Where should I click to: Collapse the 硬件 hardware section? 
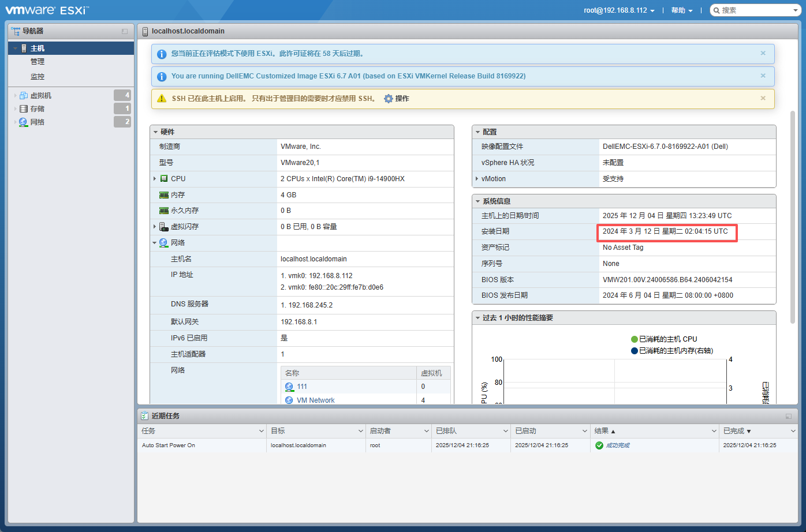pyautogui.click(x=156, y=132)
